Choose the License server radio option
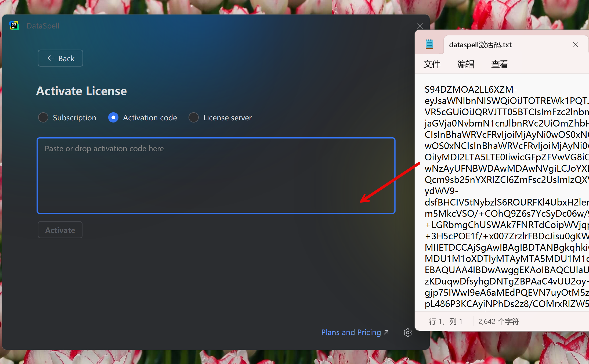 [x=194, y=117]
